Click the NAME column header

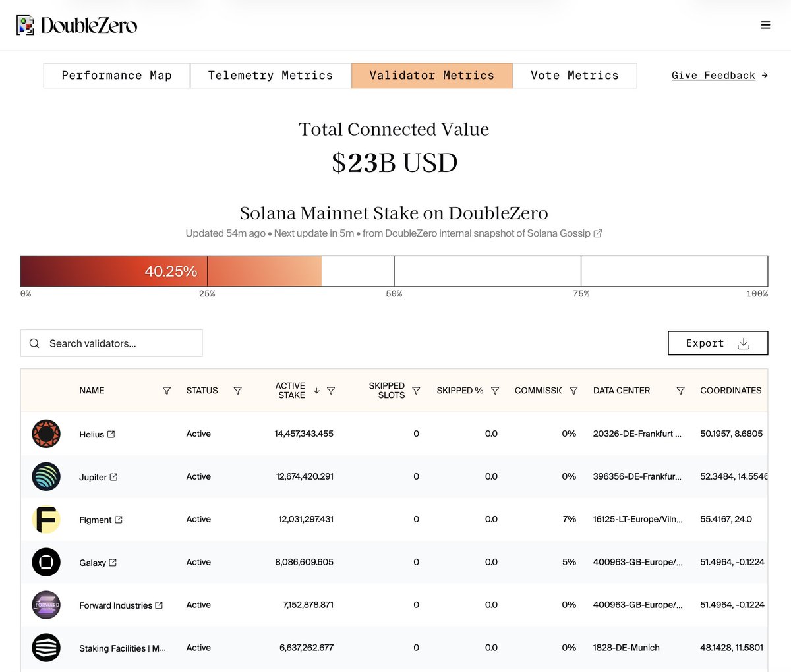(x=92, y=391)
